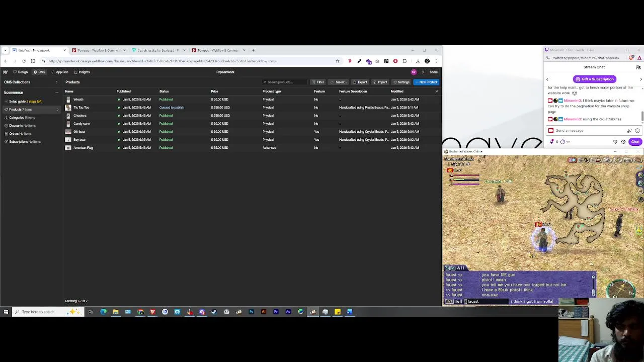Open the Webflow logo menu
This screenshot has height=362, width=644.
pos(6,72)
